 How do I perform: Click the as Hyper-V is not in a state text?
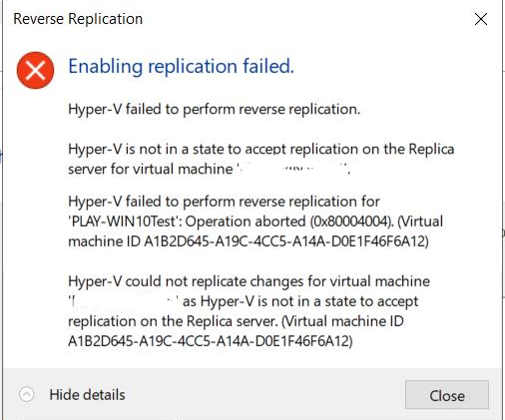(300, 301)
